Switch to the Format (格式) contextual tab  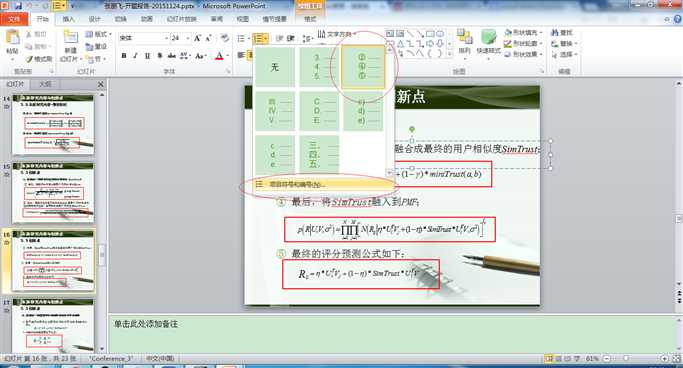pyautogui.click(x=310, y=19)
